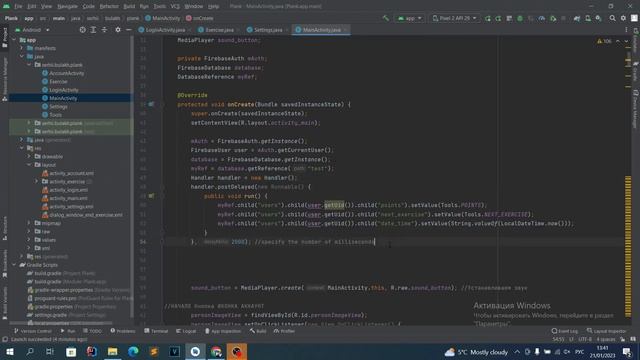640x360 pixels.
Task: Open activity_settings.xml layout file
Action: [x=68, y=207]
